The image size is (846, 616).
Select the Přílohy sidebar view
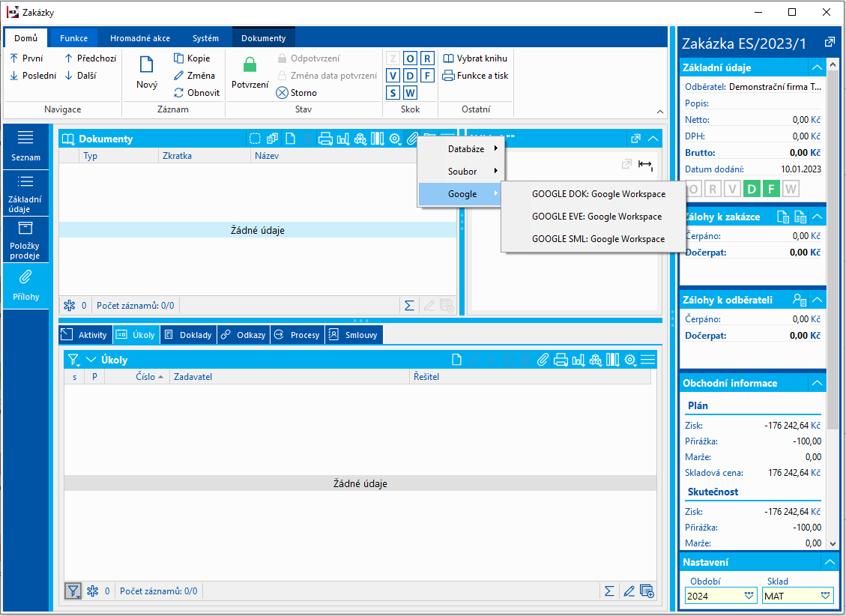click(x=25, y=286)
